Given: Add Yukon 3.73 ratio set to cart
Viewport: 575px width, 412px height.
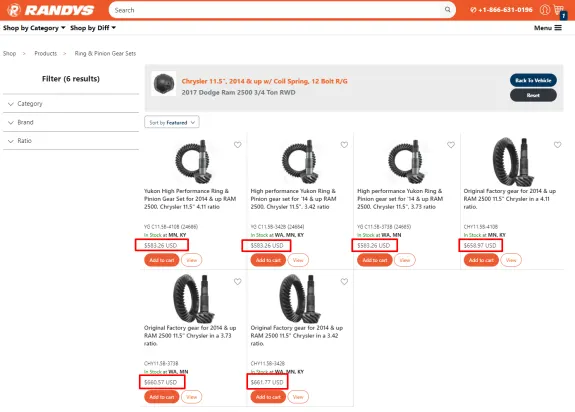Looking at the screenshot, I should [x=375, y=260].
